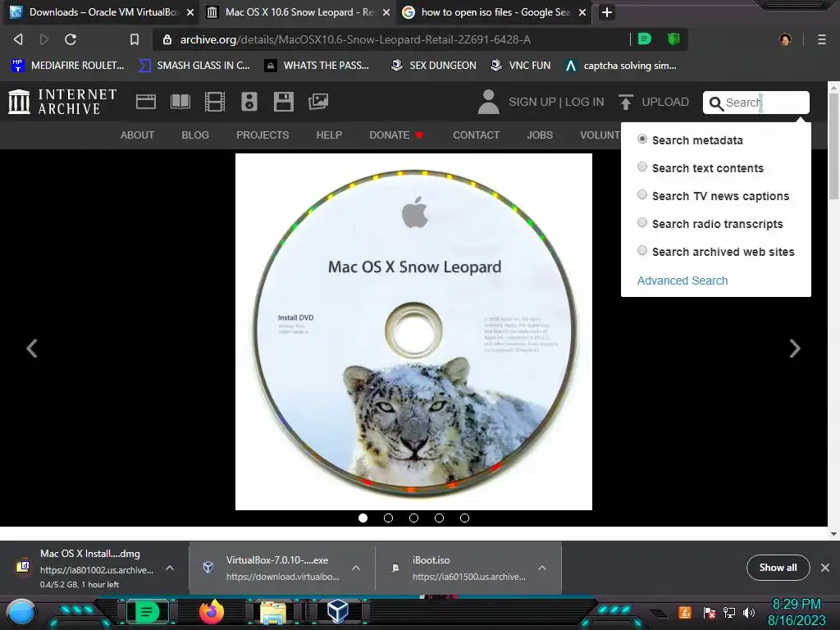Viewport: 840px width, 630px height.
Task: Click the DONATE menu link
Action: tap(396, 135)
